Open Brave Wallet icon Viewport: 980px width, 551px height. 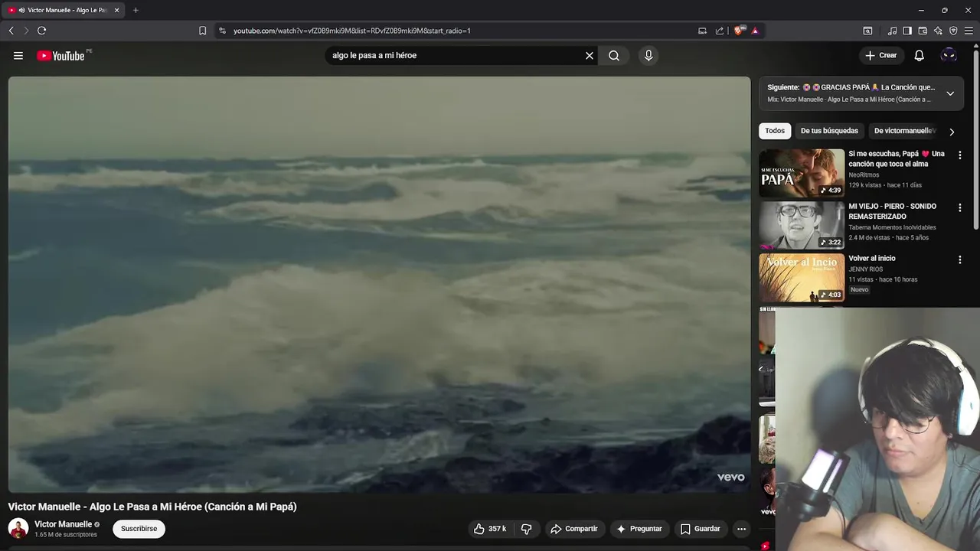(x=923, y=31)
